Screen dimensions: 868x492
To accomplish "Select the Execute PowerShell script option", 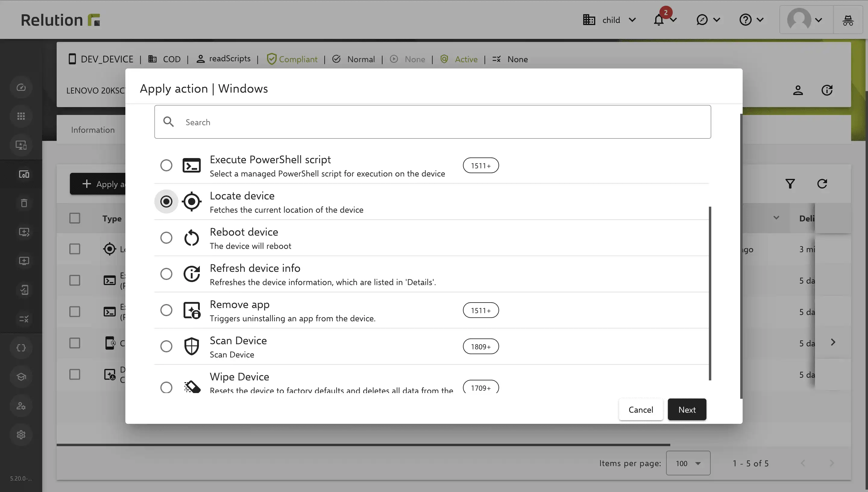I will (x=431, y=166).
